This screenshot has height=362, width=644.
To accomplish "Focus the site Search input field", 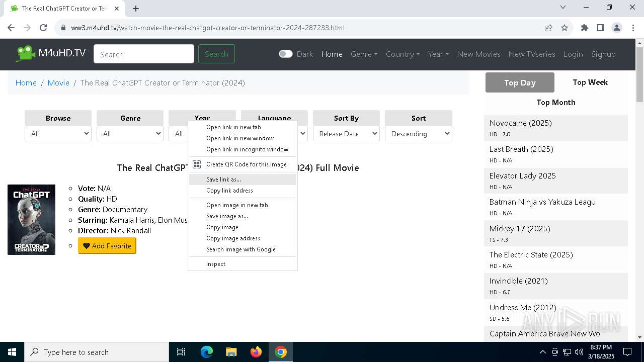I will pyautogui.click(x=144, y=54).
